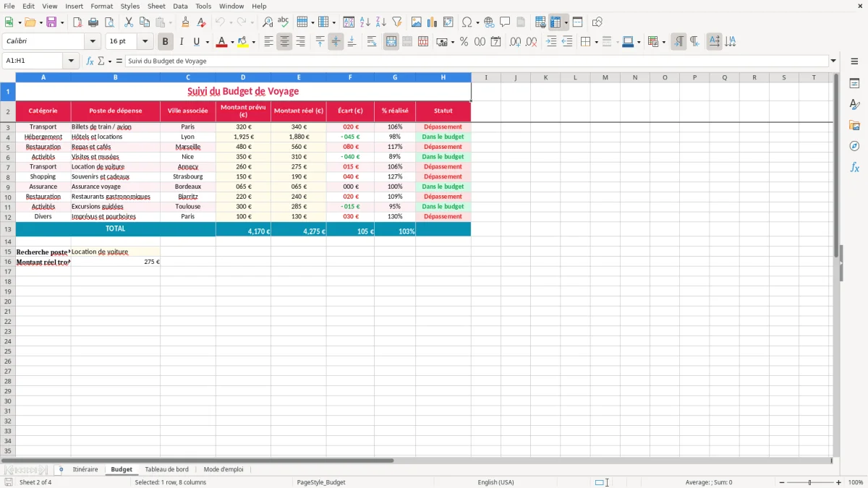Expand the Name Box dropdown
Image resolution: width=868 pixels, height=488 pixels.
click(x=72, y=61)
